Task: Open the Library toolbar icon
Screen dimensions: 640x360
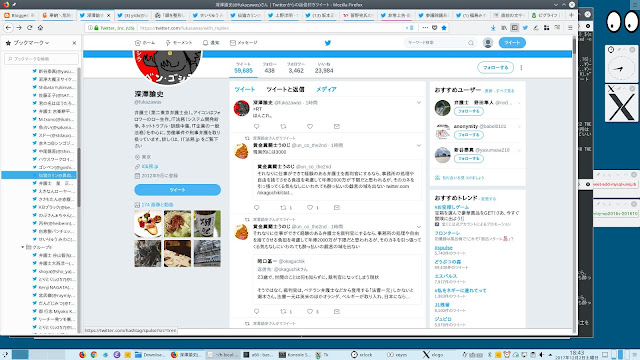Action: click(x=504, y=28)
